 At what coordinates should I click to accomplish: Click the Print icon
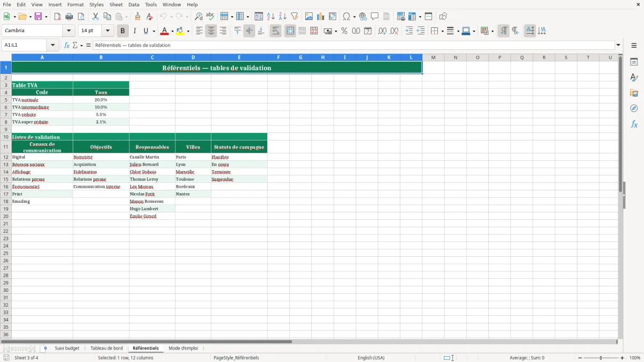tap(69, 17)
